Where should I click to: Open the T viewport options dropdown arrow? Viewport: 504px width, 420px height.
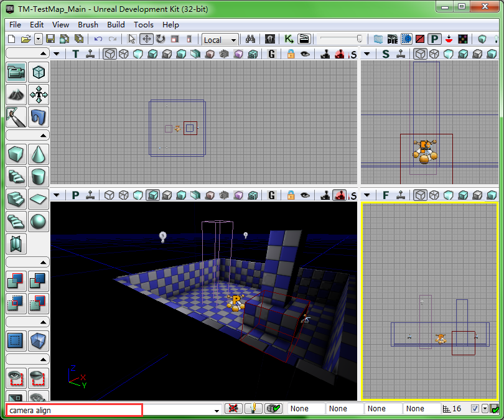(x=57, y=54)
